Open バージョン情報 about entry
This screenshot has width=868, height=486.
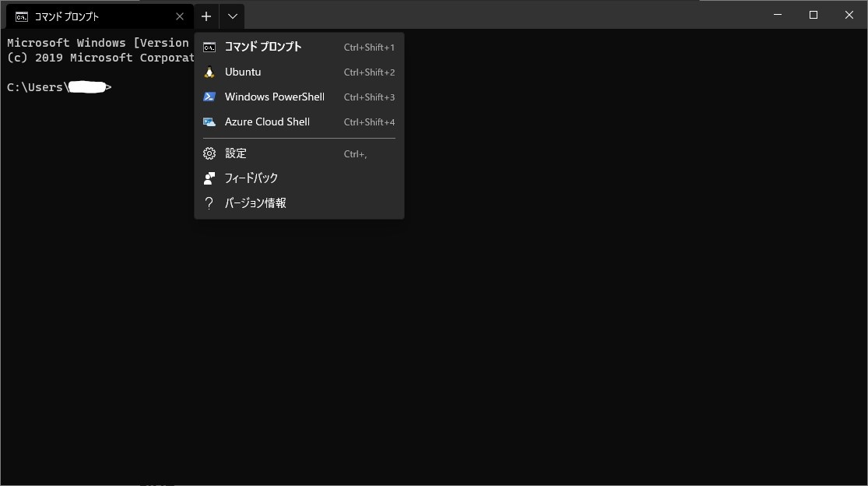[x=299, y=203]
